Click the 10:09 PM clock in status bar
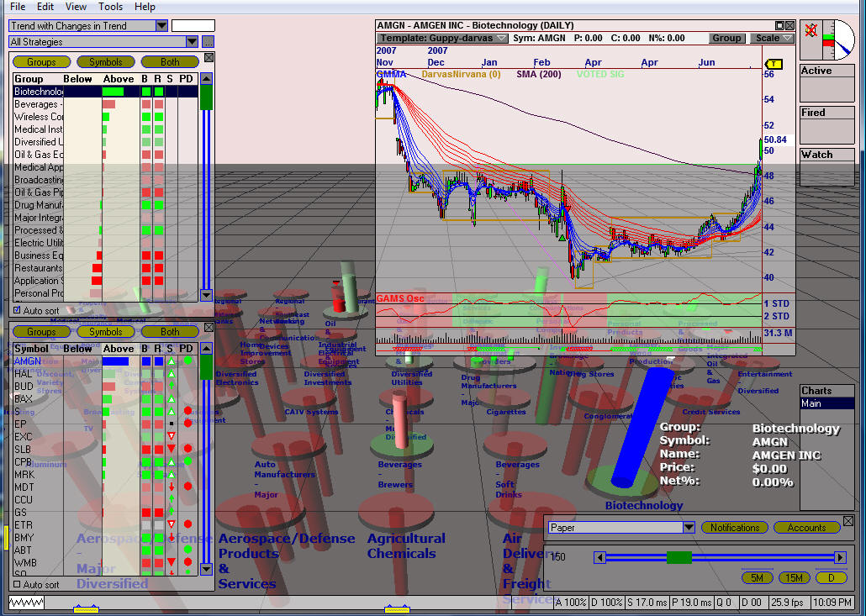The height and width of the screenshot is (616, 866). point(832,603)
